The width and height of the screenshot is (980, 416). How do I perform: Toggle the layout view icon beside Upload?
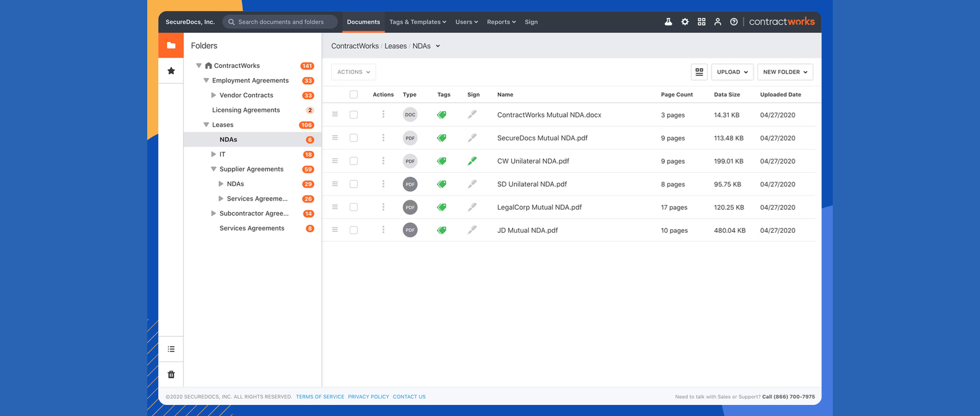pyautogui.click(x=699, y=72)
